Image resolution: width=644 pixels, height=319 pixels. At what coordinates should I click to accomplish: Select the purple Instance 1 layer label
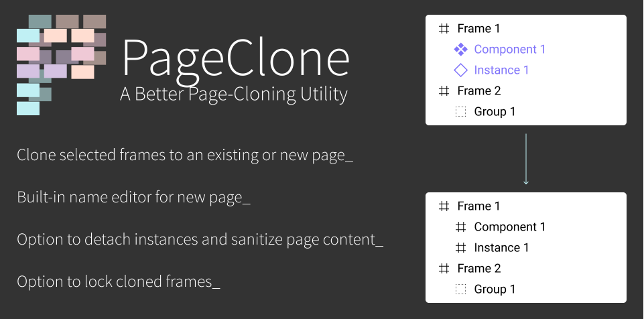point(501,70)
